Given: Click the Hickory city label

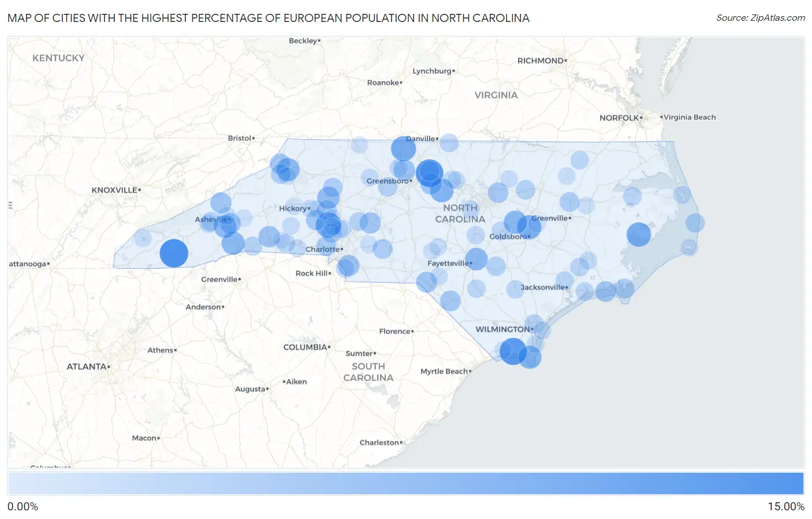Looking at the screenshot, I should (x=293, y=208).
